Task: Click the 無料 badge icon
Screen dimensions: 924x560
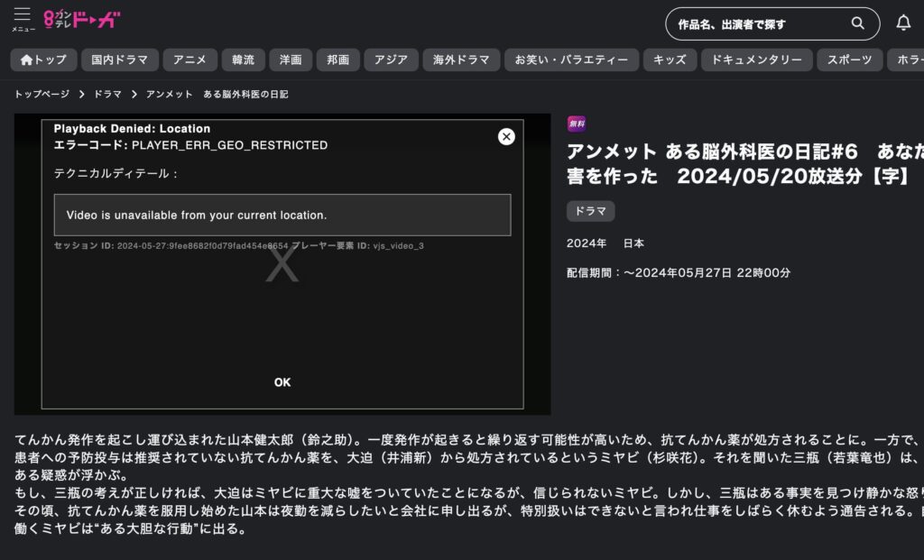Action: pos(577,124)
